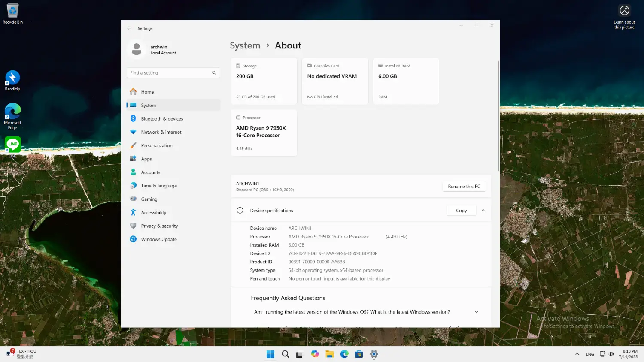Screen dimensions: 644x362
Task: Click the search magnifier in Find a setting
Action: coord(214,73)
